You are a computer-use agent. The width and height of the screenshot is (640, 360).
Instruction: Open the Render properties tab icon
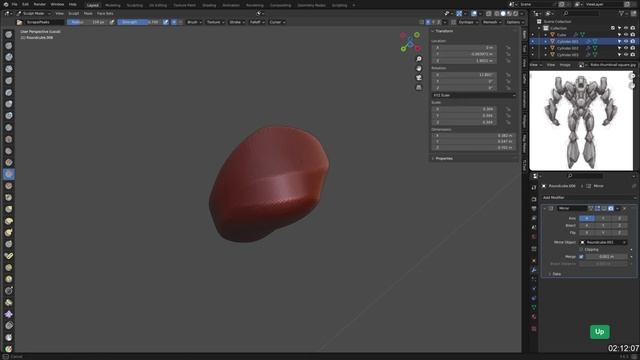[x=534, y=199]
